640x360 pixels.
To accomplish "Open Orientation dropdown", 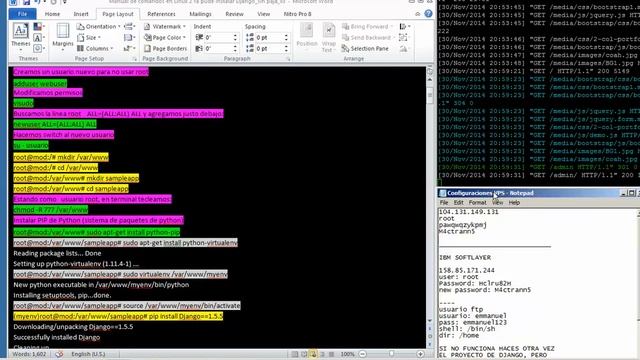I will coord(98,27).
